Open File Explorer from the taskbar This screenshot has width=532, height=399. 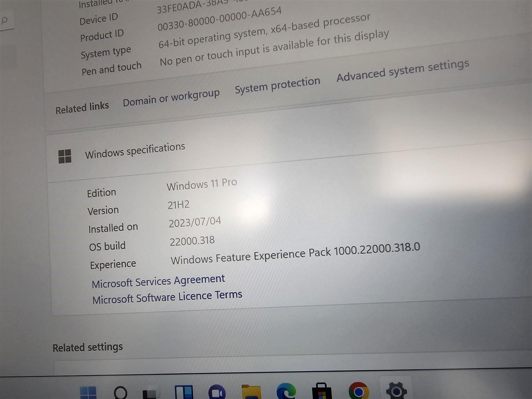click(x=251, y=392)
